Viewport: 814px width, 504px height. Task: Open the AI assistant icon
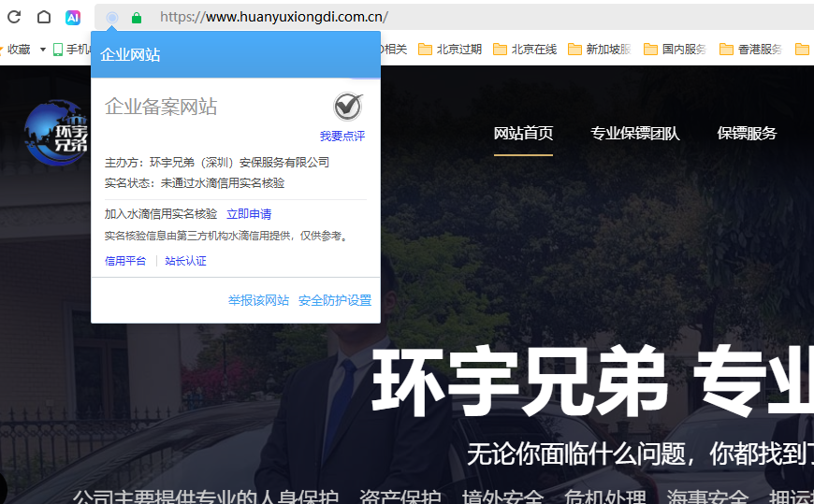pyautogui.click(x=73, y=17)
